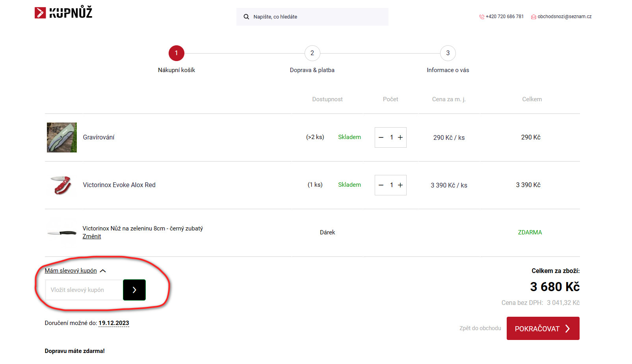The image size is (632, 364).
Task: Click 'Celkem za zboží:' label
Action: (556, 271)
